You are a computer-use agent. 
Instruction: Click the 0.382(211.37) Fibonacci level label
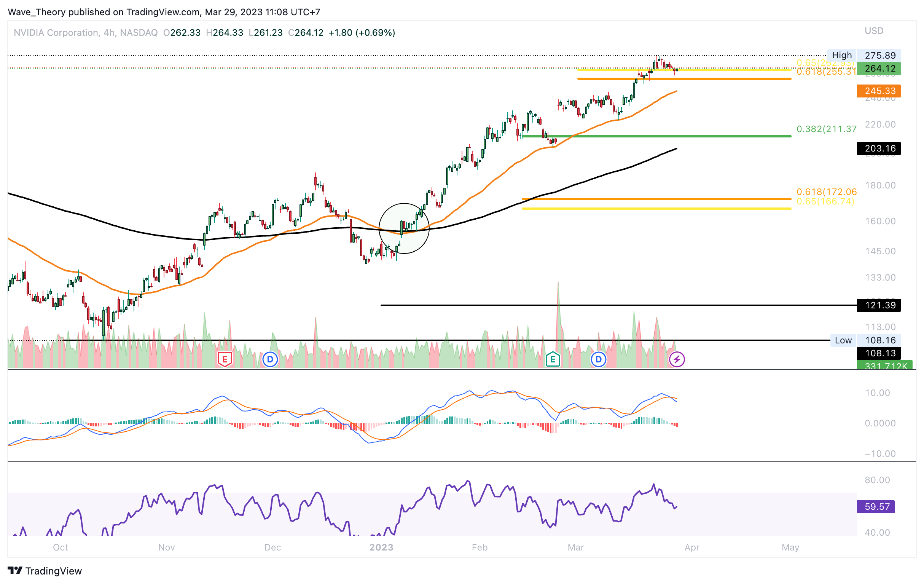(x=826, y=129)
